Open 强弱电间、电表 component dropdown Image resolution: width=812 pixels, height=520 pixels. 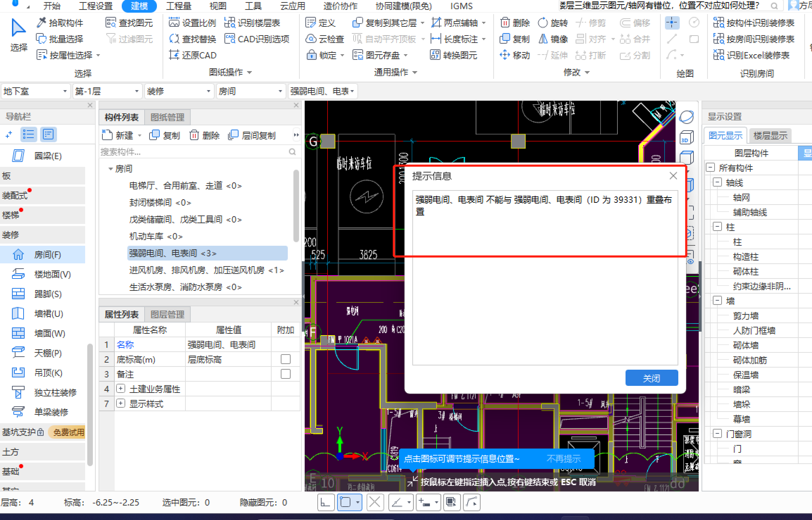pyautogui.click(x=323, y=91)
